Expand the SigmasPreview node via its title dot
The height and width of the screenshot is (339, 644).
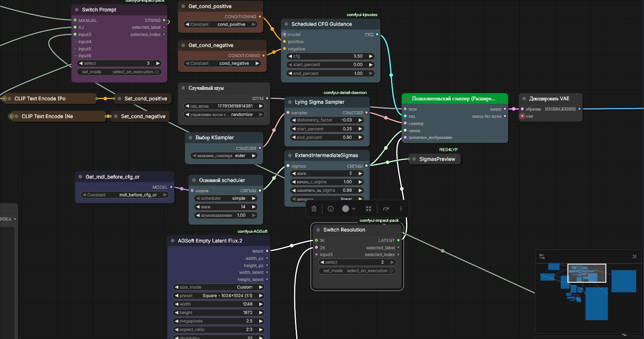coord(414,159)
